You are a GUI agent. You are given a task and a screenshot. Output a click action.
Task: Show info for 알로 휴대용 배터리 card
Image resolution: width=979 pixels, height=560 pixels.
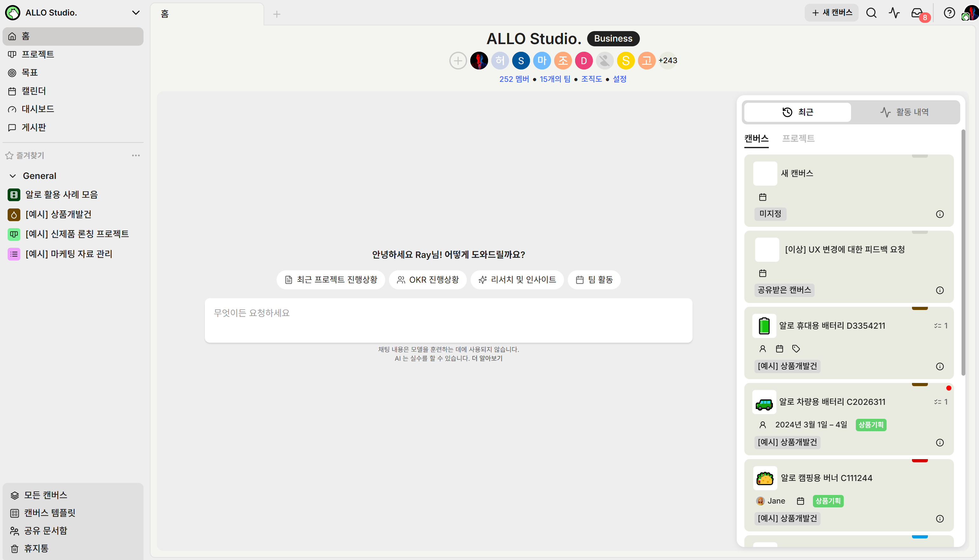(x=940, y=366)
